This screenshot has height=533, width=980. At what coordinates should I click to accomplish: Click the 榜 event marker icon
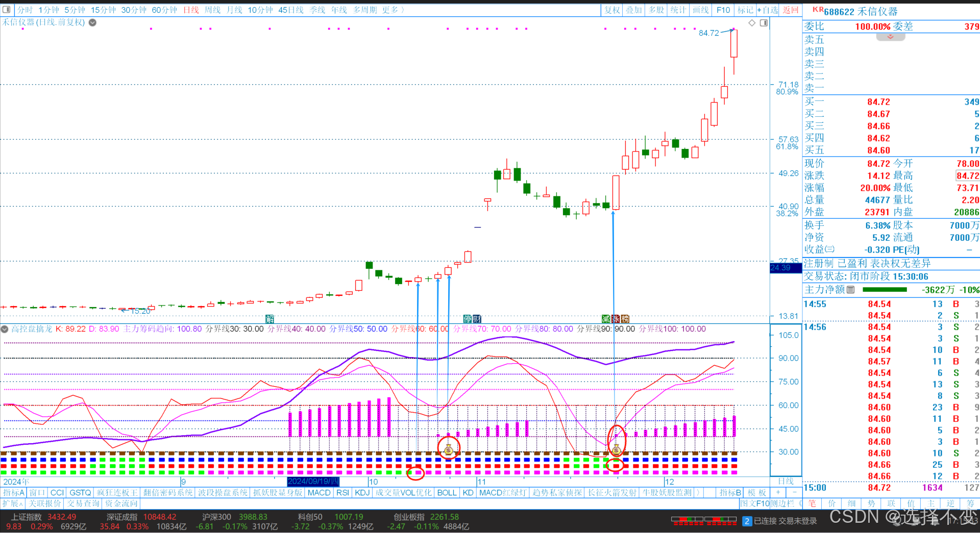[625, 319]
